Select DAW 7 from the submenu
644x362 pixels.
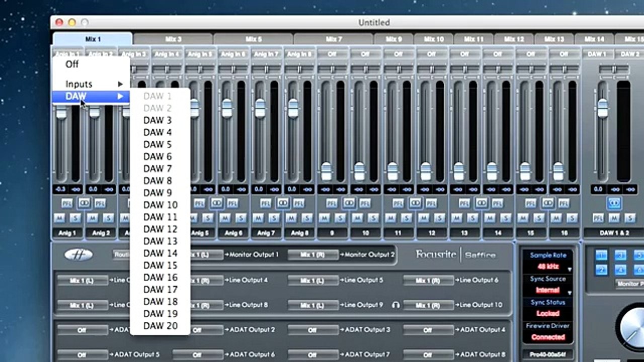pyautogui.click(x=157, y=168)
